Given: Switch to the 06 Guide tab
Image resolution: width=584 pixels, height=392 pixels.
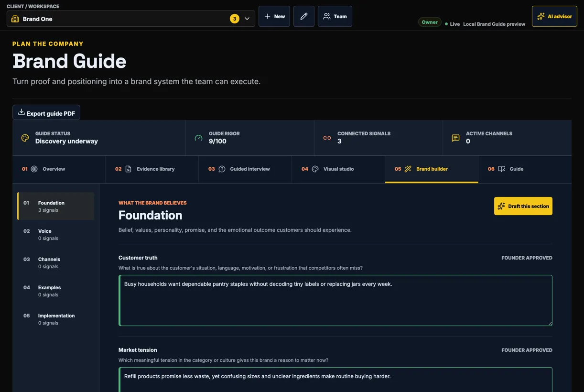Looking at the screenshot, I should point(525,169).
